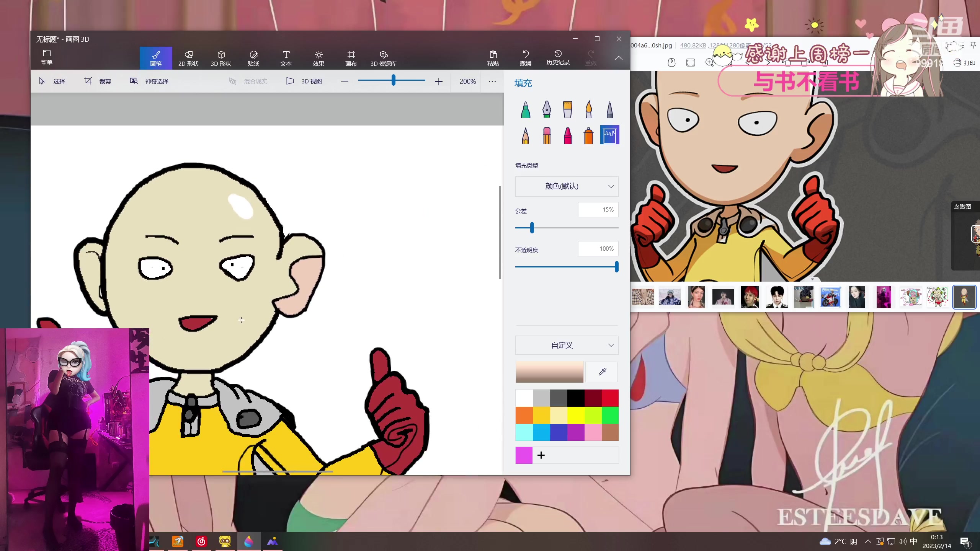
Task: Click the 不透明度 100% value field
Action: tap(598, 249)
